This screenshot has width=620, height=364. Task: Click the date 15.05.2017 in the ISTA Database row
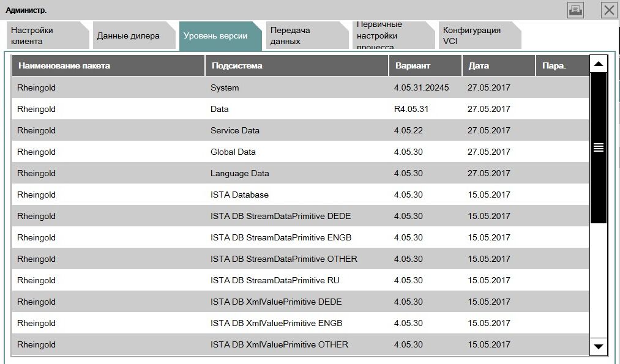(x=489, y=195)
